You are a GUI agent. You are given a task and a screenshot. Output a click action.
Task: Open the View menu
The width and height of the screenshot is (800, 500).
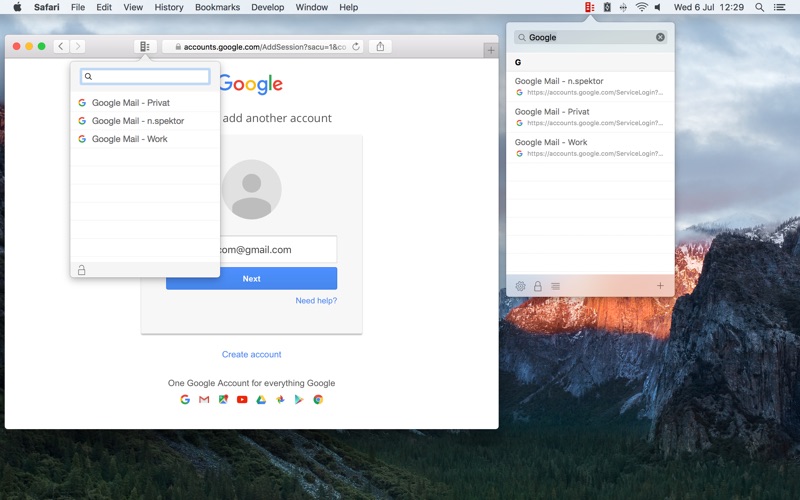pos(133,7)
